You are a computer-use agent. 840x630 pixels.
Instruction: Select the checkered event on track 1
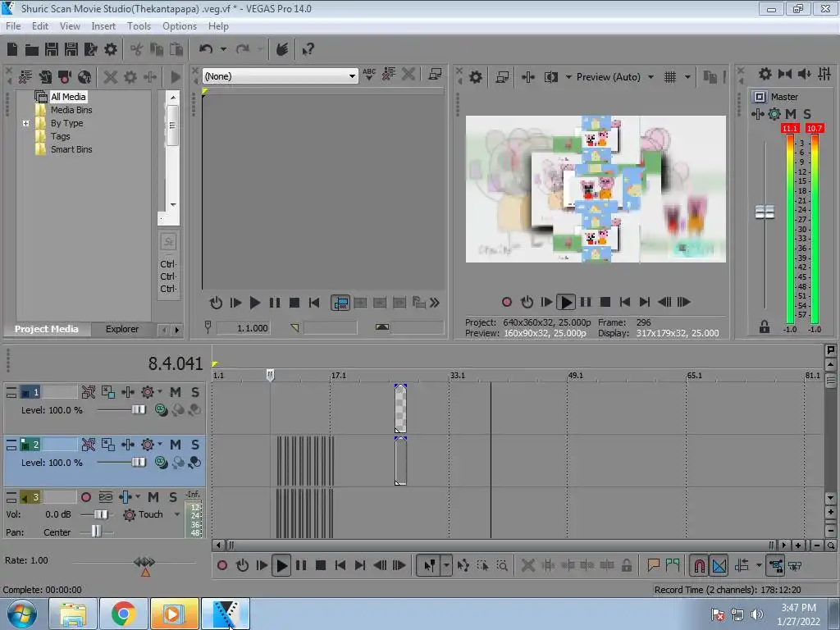(400, 409)
